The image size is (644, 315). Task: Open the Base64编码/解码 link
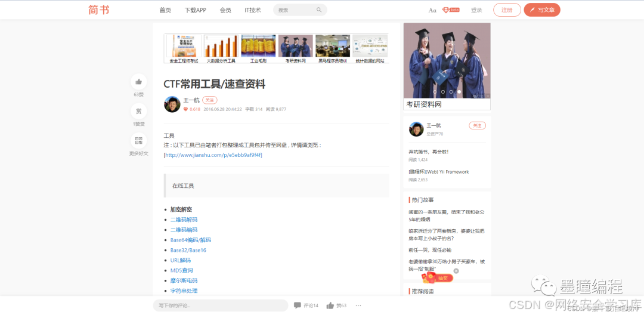pos(191,240)
